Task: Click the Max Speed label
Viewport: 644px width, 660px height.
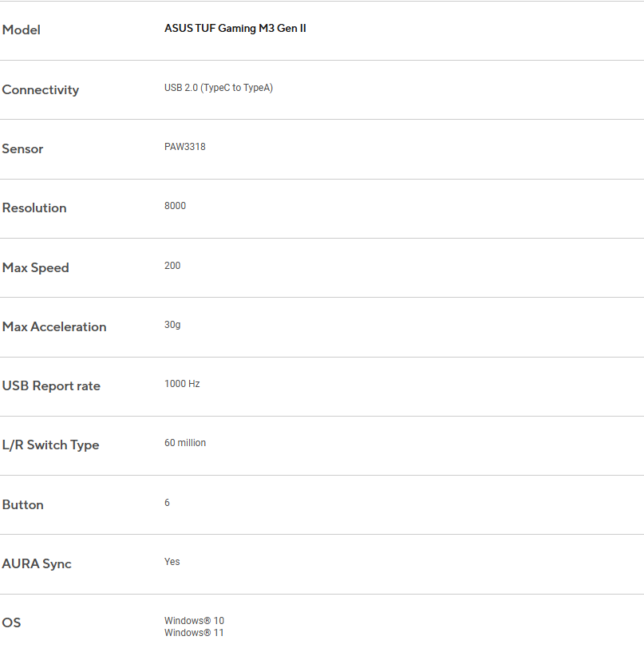Action: (x=36, y=268)
